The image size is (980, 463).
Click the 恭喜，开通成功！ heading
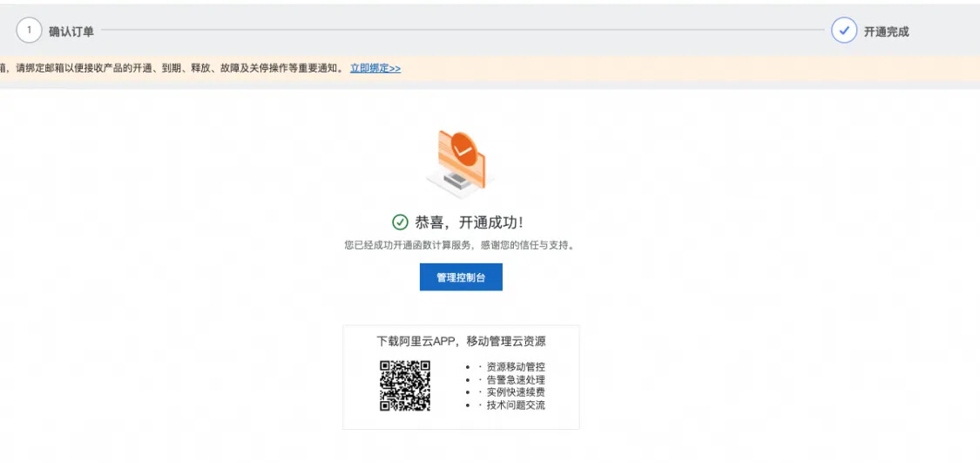(x=469, y=222)
